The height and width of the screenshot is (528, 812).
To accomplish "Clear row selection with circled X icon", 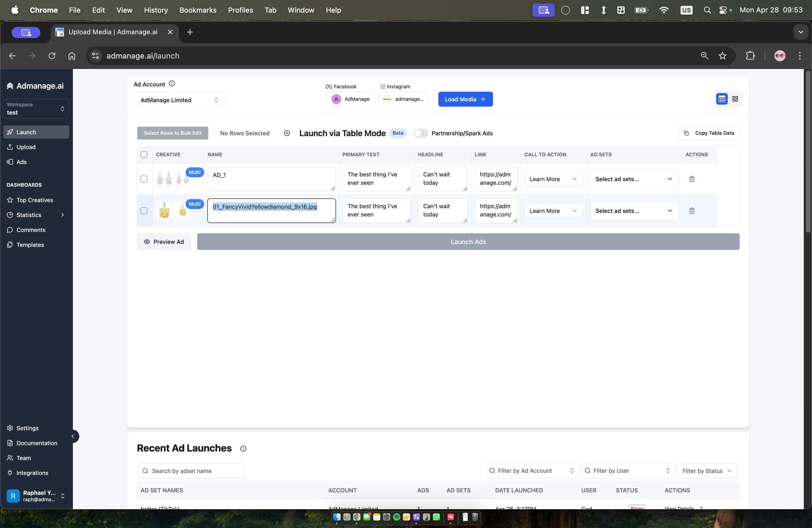I will pyautogui.click(x=287, y=133).
